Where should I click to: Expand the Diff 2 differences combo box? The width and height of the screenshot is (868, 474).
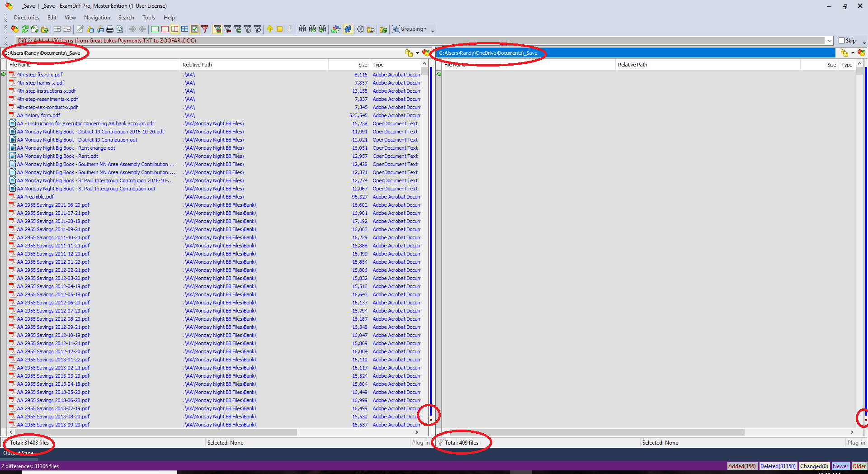tap(830, 41)
